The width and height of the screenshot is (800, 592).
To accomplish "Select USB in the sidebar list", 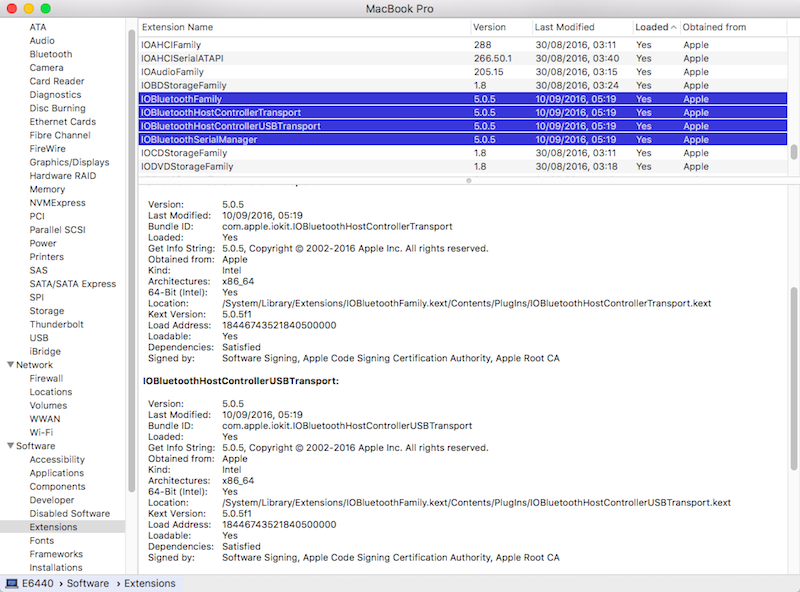I will (39, 338).
